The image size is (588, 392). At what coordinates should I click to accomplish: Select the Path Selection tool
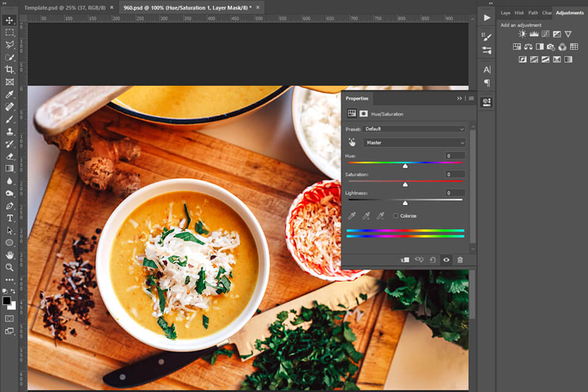pyautogui.click(x=9, y=230)
